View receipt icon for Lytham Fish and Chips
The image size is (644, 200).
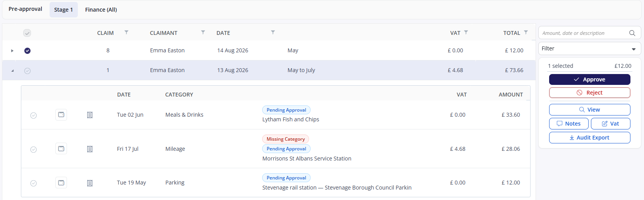pos(90,115)
